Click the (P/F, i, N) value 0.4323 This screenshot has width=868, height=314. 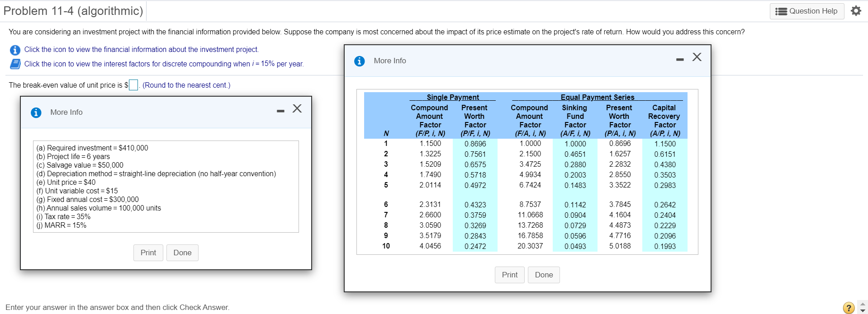tap(475, 205)
